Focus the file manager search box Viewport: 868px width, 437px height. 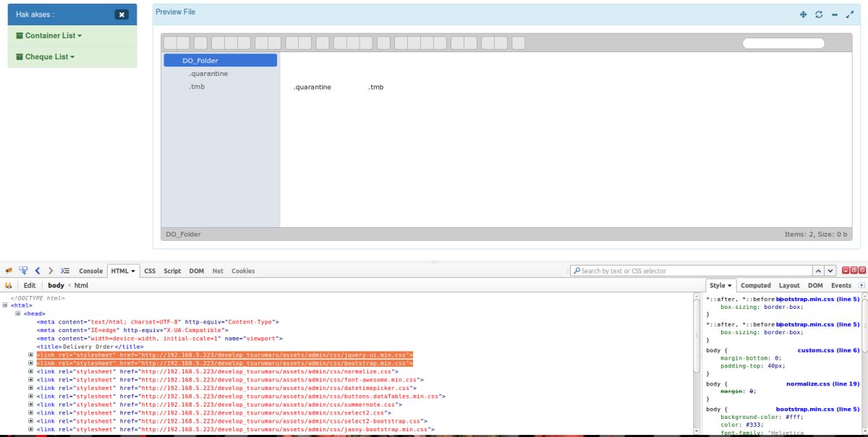tap(783, 43)
